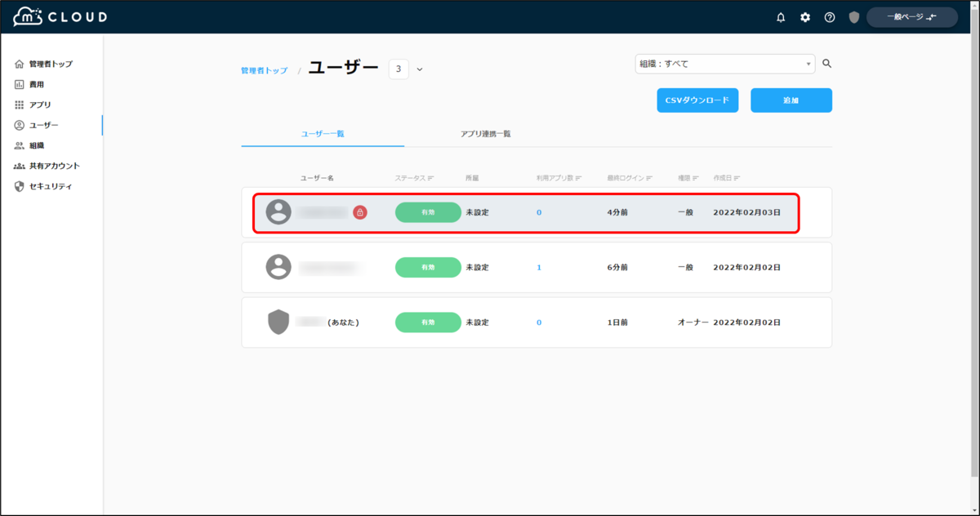The width and height of the screenshot is (980, 516).
Task: Switch to the ユーザー一覧 tab
Action: pyautogui.click(x=323, y=133)
